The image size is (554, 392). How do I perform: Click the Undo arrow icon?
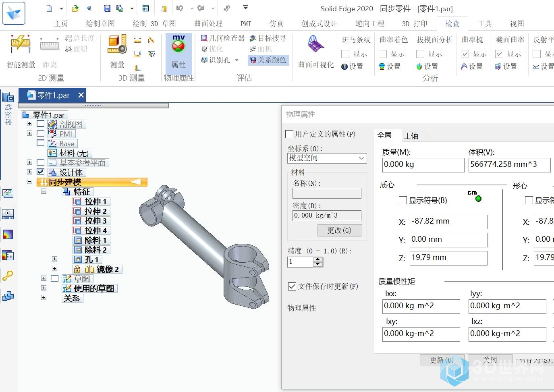pos(180,8)
